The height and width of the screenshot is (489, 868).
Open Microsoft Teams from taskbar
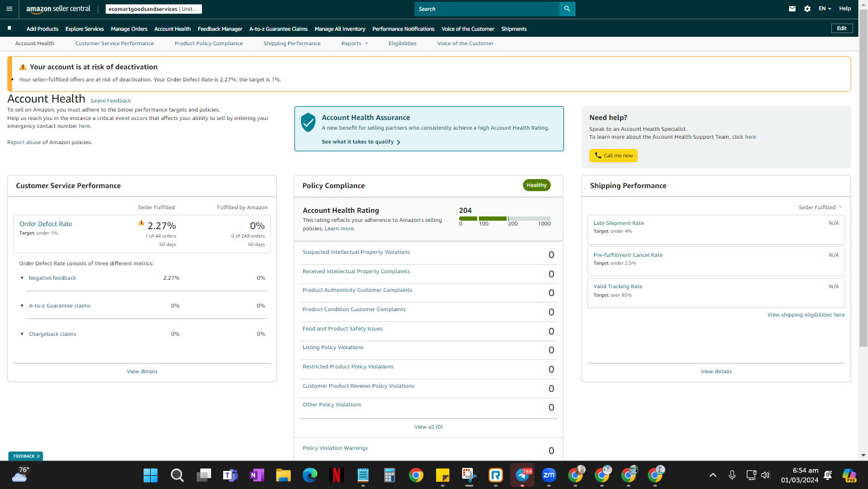tap(230, 475)
